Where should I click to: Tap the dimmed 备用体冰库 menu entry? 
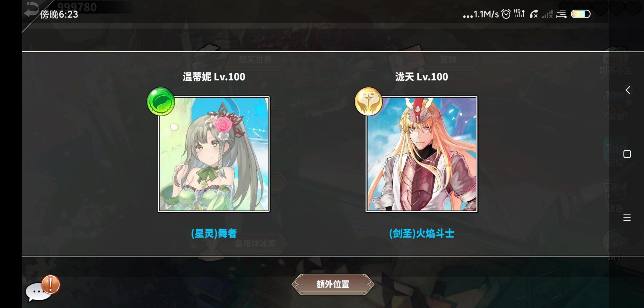pyautogui.click(x=255, y=244)
